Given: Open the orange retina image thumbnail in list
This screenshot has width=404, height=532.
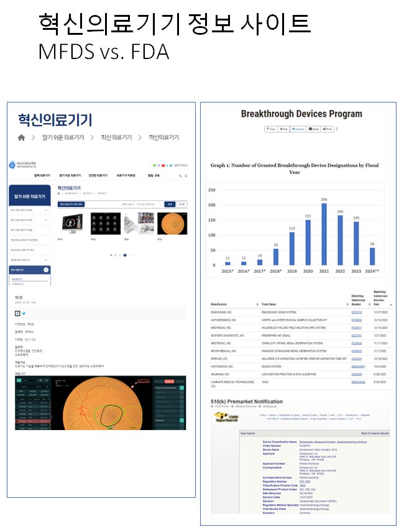Looking at the screenshot, I should click(x=172, y=224).
